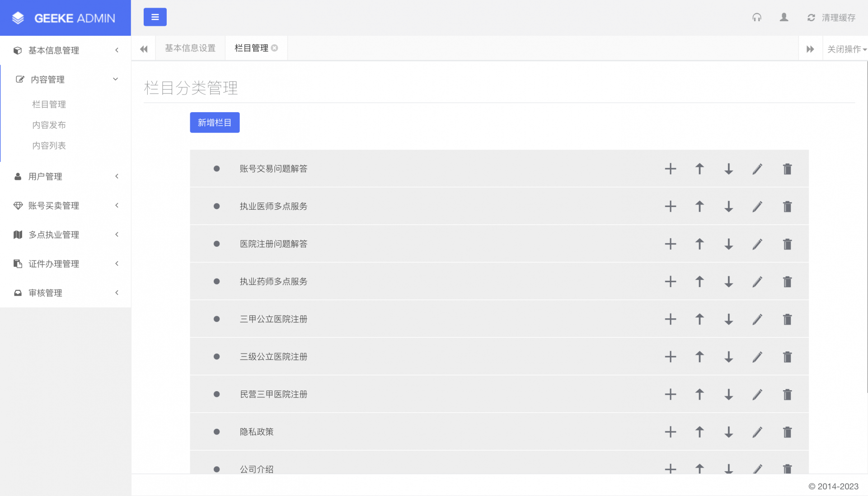Select the 医院注册问题解答 row text

pos(273,244)
